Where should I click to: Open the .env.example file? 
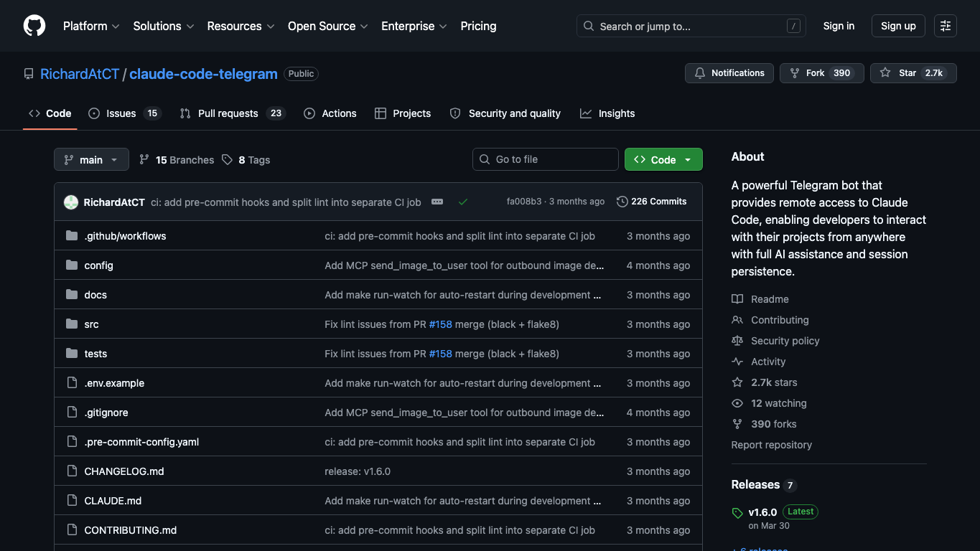114,383
